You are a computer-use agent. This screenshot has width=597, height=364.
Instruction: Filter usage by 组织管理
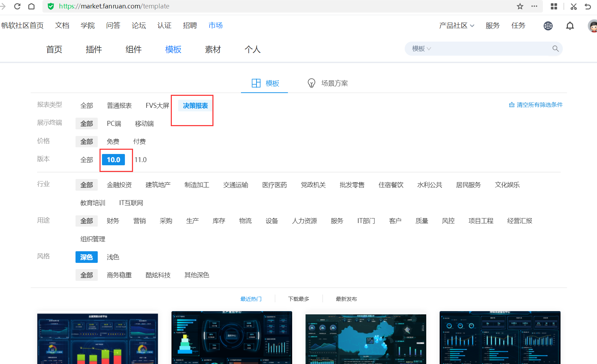93,239
